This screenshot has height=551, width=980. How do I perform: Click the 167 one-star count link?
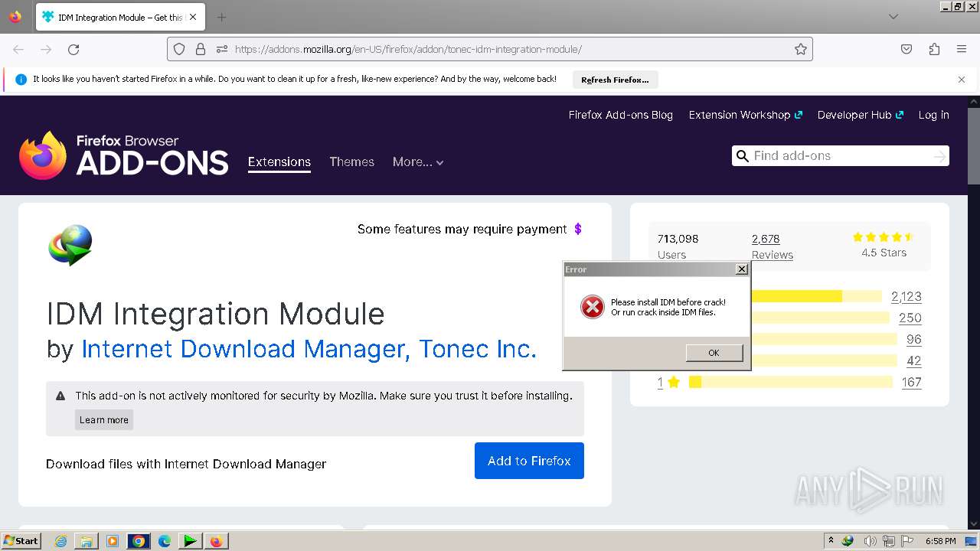pyautogui.click(x=912, y=383)
